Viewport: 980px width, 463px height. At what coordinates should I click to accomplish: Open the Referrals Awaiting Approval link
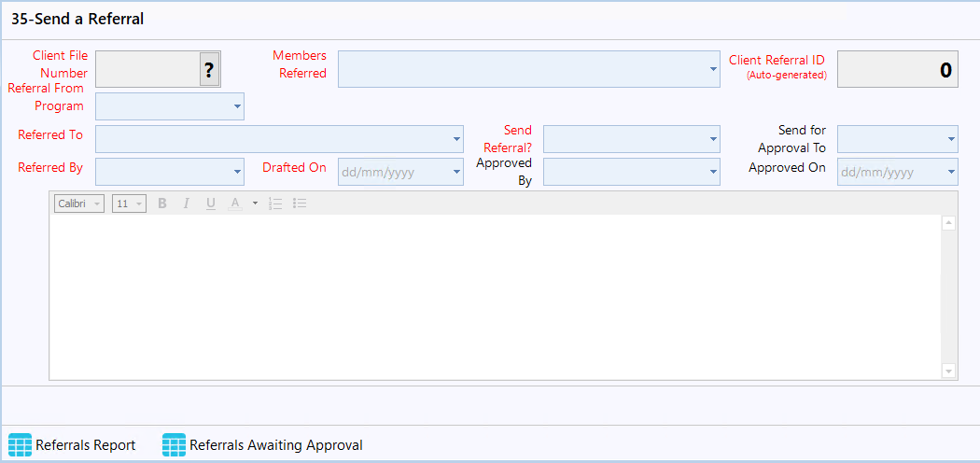(275, 445)
